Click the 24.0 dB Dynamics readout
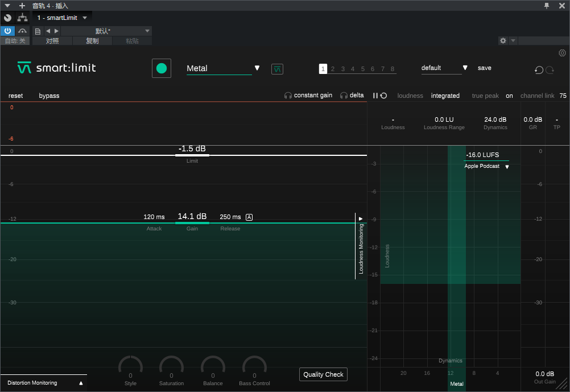570x392 pixels. [495, 119]
